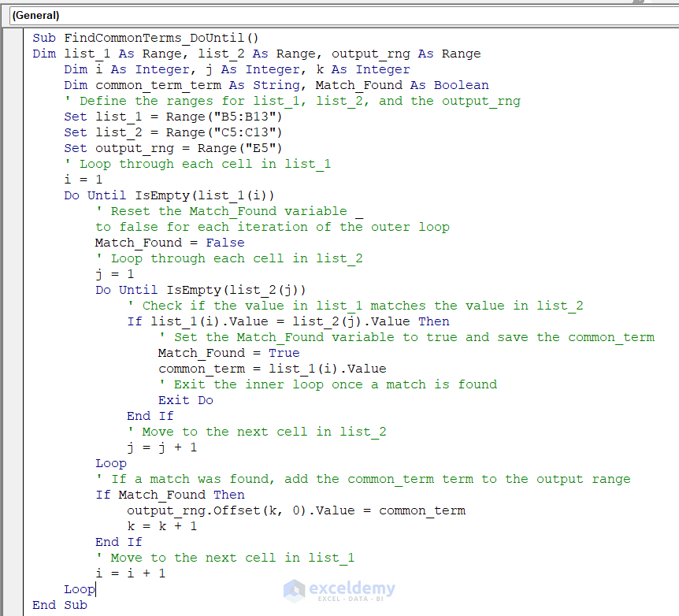
Task: Click top-right corner of the code window
Action: (x=670, y=32)
